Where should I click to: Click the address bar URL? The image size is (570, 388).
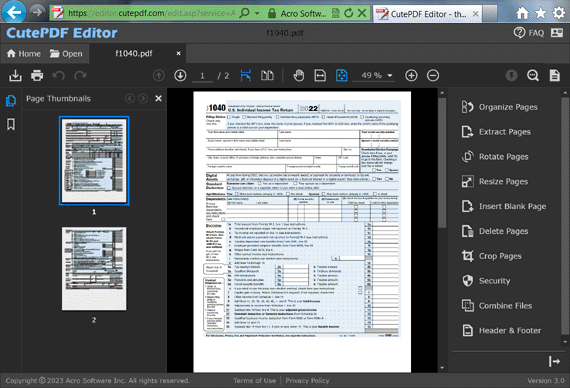coord(152,13)
